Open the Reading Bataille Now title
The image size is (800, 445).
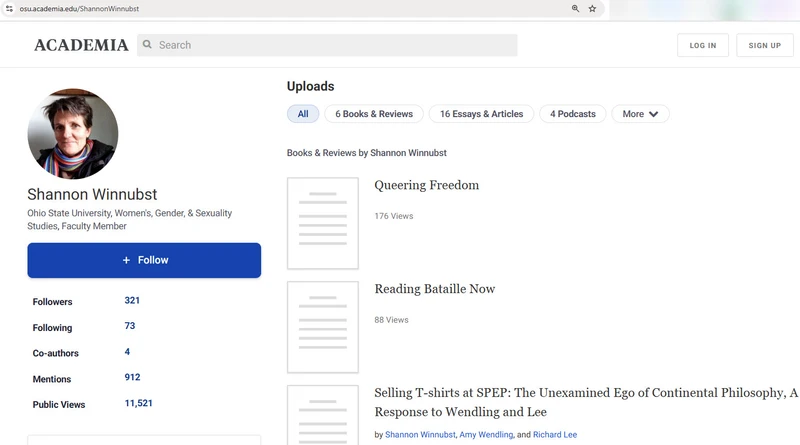(435, 289)
